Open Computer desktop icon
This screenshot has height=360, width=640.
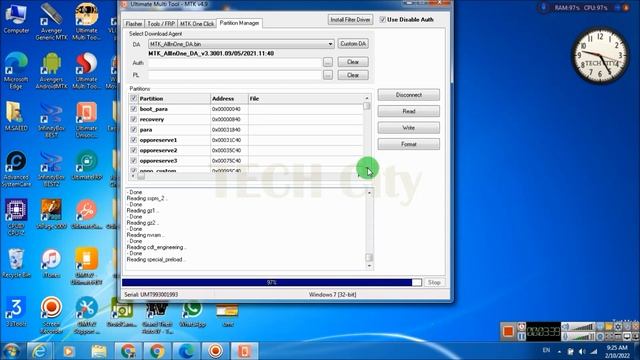16,18
